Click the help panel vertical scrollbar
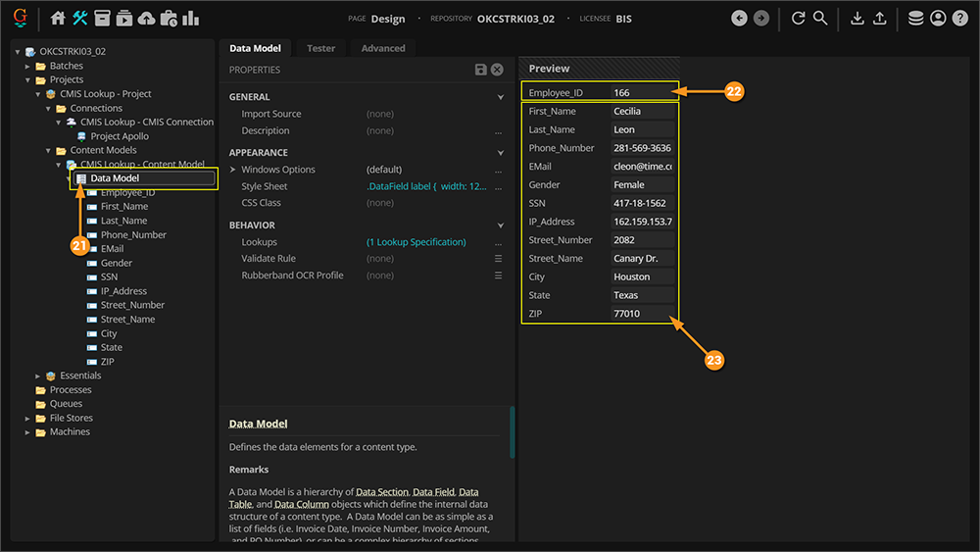The image size is (980, 552). coord(512,431)
